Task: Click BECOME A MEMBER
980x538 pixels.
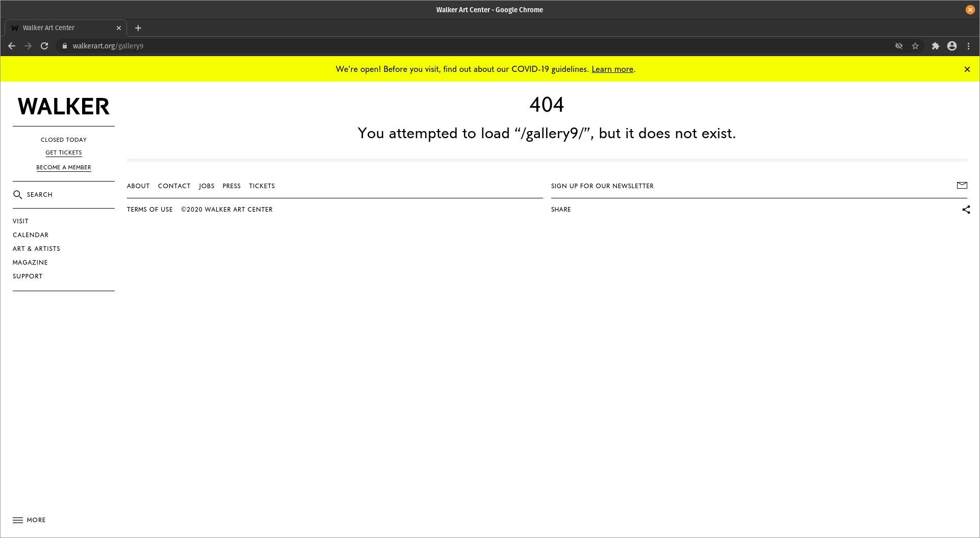Action: [64, 167]
